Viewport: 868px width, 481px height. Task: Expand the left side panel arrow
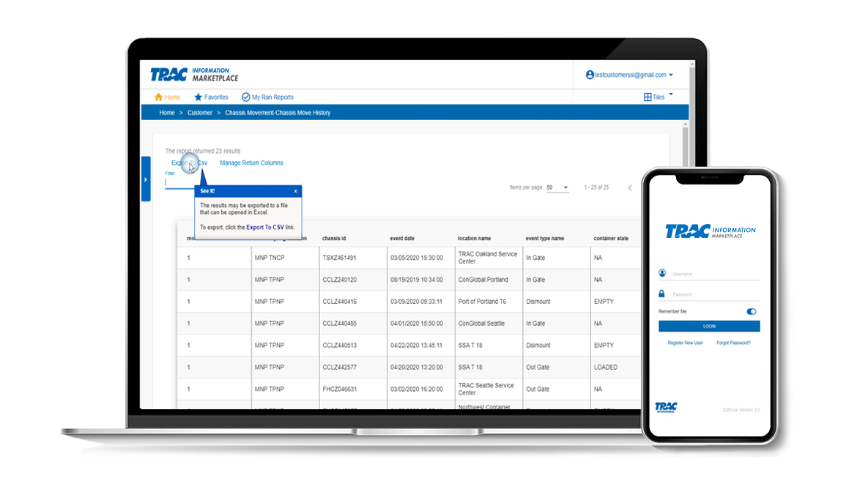coord(145,179)
